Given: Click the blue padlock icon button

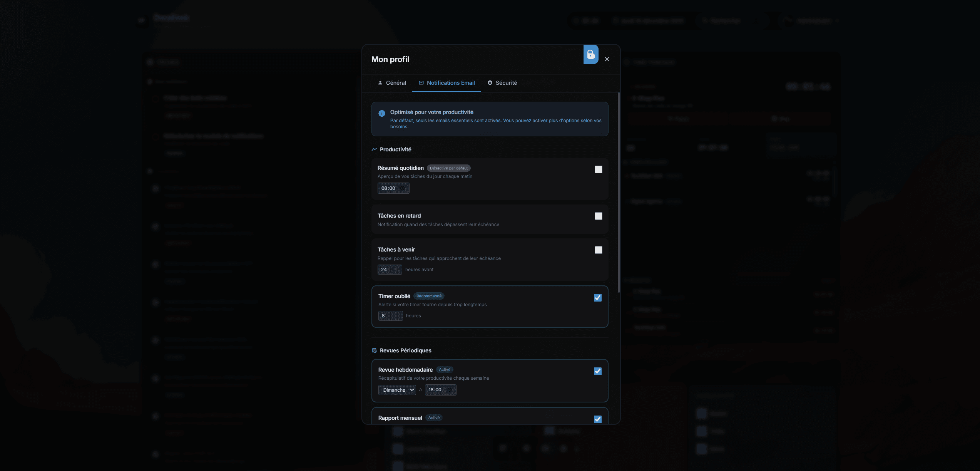Looking at the screenshot, I should click(x=590, y=54).
